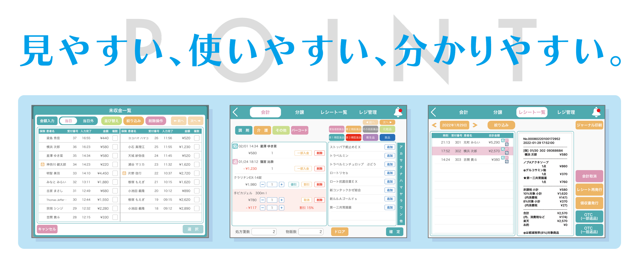Switch toggle to 当日外
Screen dimensions: 644x266
click(x=88, y=121)
